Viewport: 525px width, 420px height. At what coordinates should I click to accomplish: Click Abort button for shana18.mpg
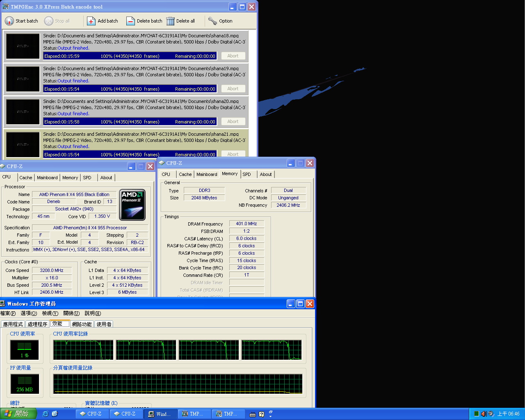[x=233, y=56]
